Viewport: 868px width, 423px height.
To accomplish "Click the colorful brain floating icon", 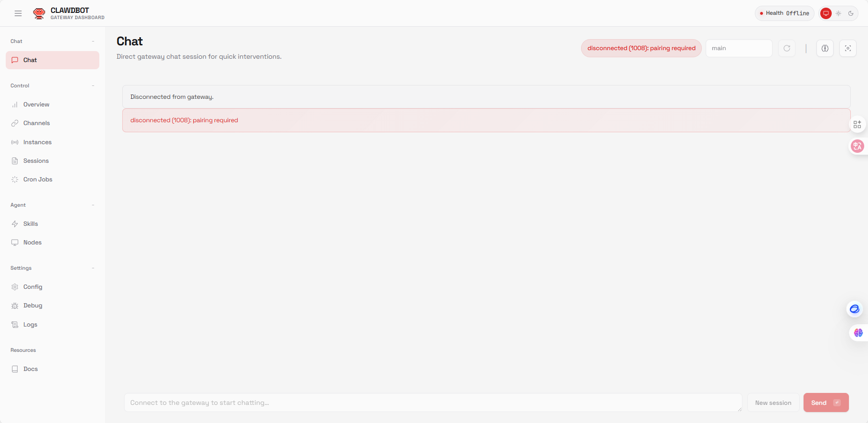I will pyautogui.click(x=858, y=333).
